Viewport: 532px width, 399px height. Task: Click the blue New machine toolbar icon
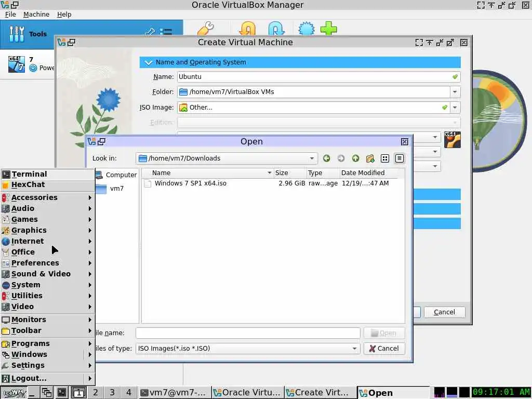307,29
